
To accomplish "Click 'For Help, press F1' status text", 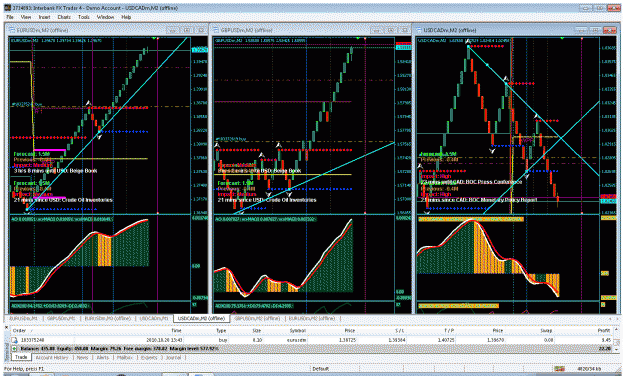I will 25,369.
